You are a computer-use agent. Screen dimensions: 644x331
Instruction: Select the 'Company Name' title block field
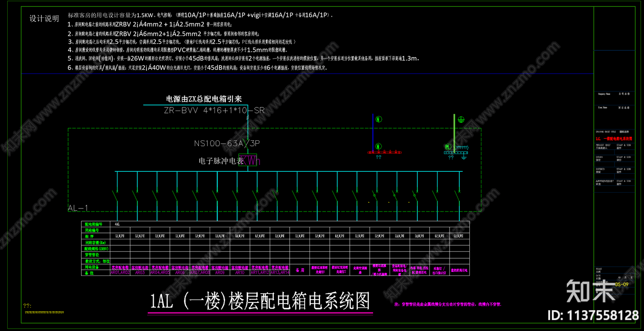tap(604, 94)
